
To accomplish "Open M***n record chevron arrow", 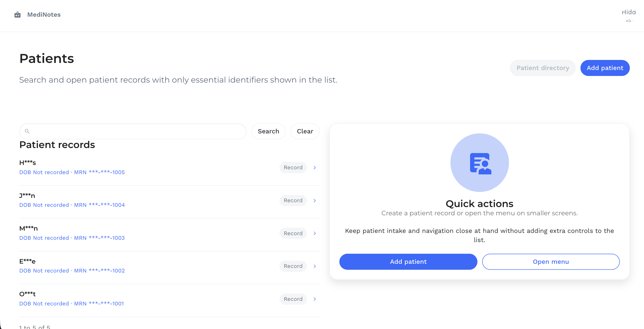I will 315,233.
